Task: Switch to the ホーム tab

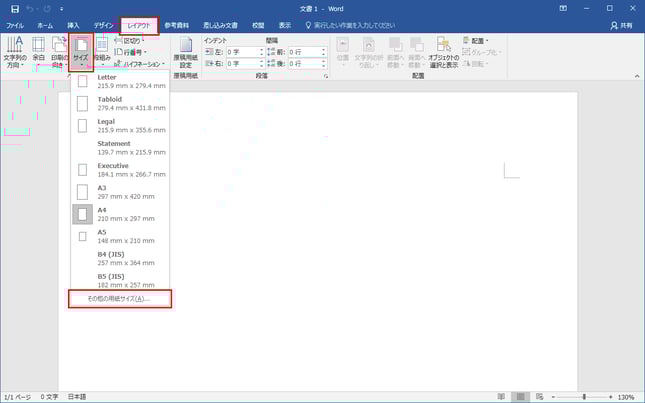Action: [45, 25]
